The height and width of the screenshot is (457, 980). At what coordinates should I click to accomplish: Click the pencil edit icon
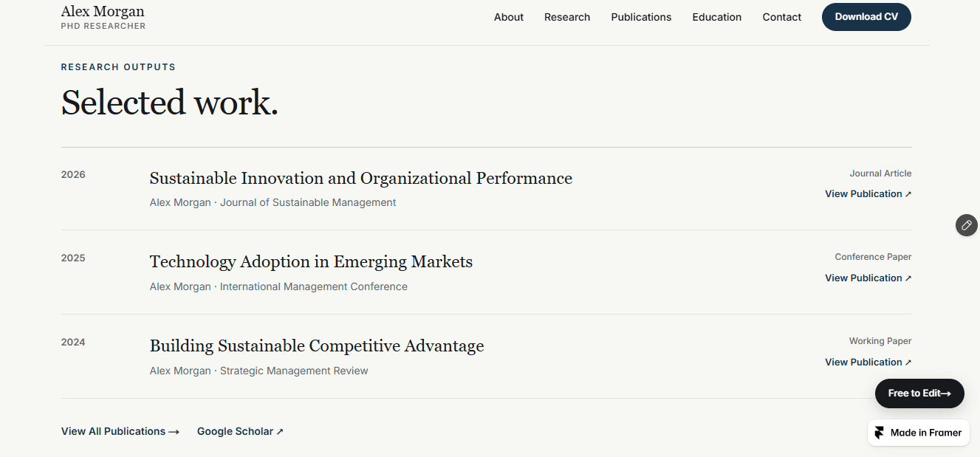click(x=967, y=225)
